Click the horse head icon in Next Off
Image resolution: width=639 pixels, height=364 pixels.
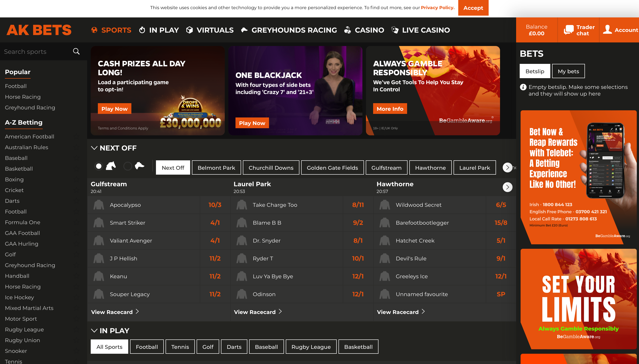111,166
